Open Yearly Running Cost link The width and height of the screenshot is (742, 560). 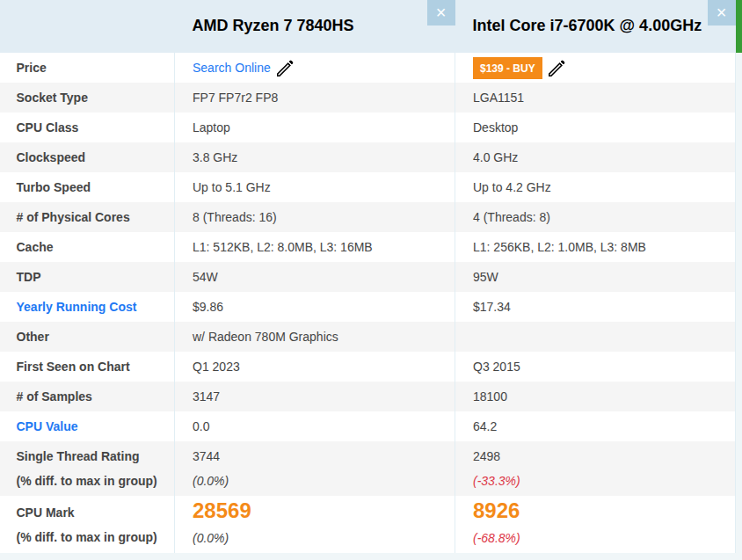coord(76,307)
